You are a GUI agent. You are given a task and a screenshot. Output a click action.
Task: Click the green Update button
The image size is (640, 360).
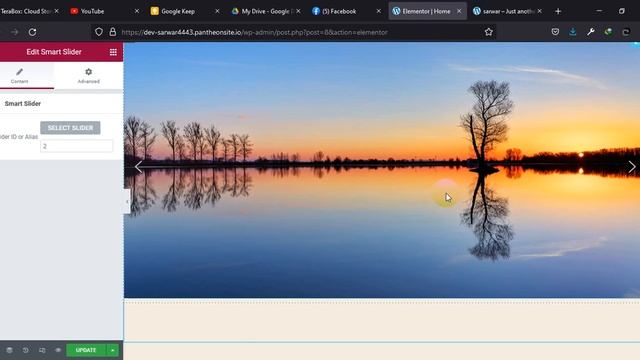coord(86,350)
